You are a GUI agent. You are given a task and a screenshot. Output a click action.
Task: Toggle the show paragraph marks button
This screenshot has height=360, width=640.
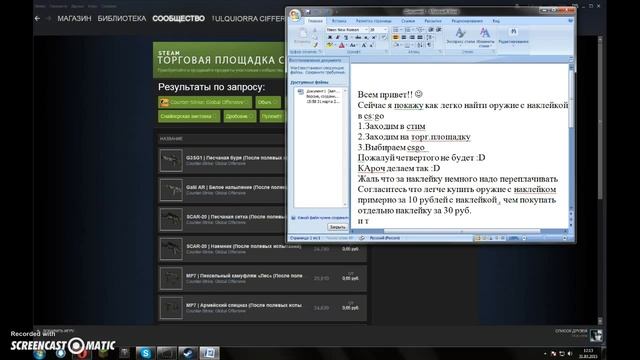tap(429, 45)
